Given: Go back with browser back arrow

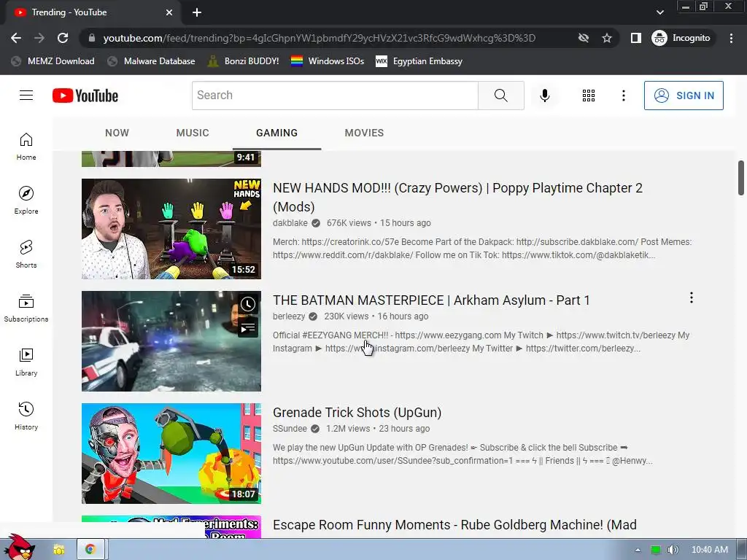Looking at the screenshot, I should 16,38.
